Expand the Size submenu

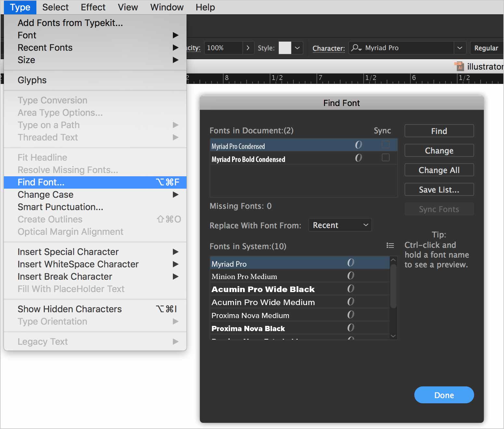click(95, 60)
